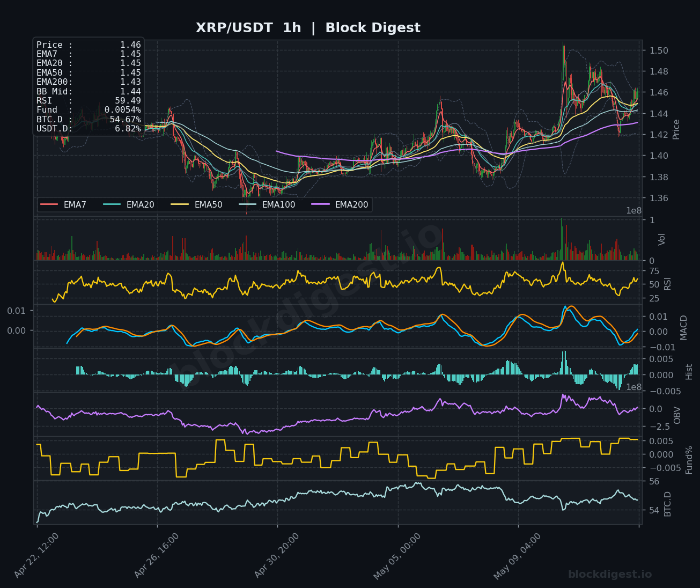This screenshot has height=588, width=700.
Task: Click the MACD axis label
Action: (x=683, y=327)
